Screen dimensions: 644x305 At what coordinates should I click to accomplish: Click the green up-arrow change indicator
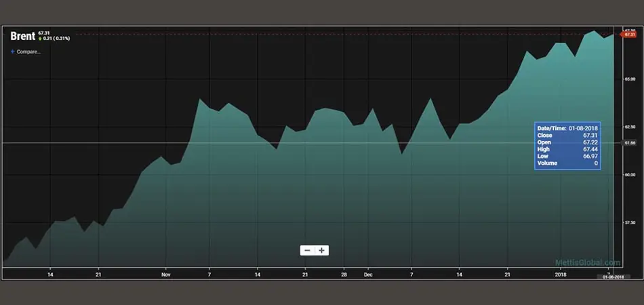click(40, 39)
